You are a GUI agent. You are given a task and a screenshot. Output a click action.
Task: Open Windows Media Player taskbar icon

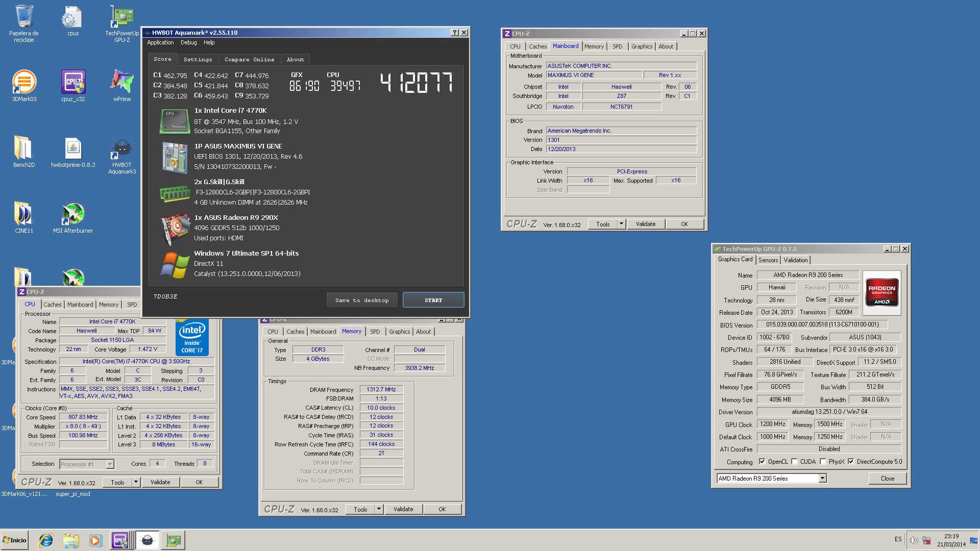click(x=95, y=540)
